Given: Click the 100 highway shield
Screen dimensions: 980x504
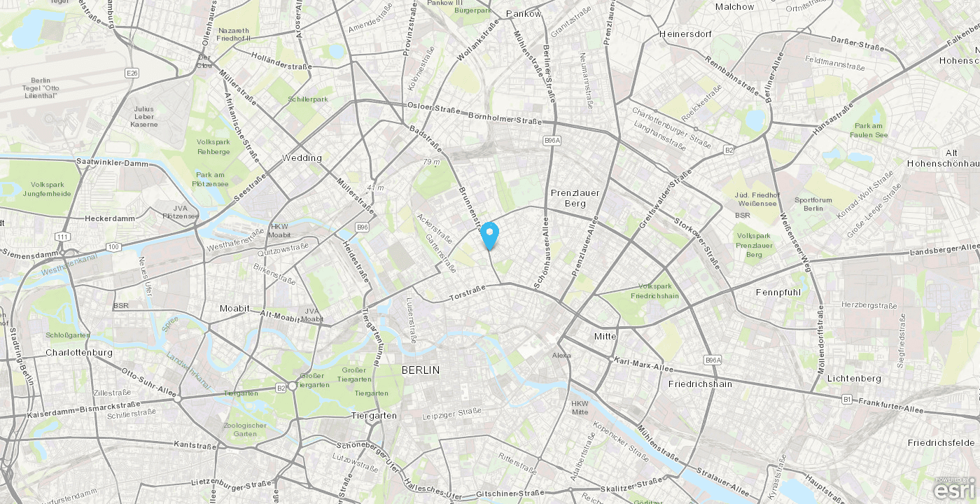Looking at the screenshot, I should coord(113,246).
